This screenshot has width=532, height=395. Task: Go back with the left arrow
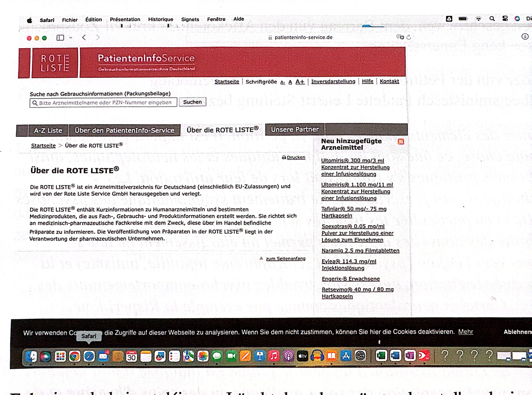coord(84,37)
